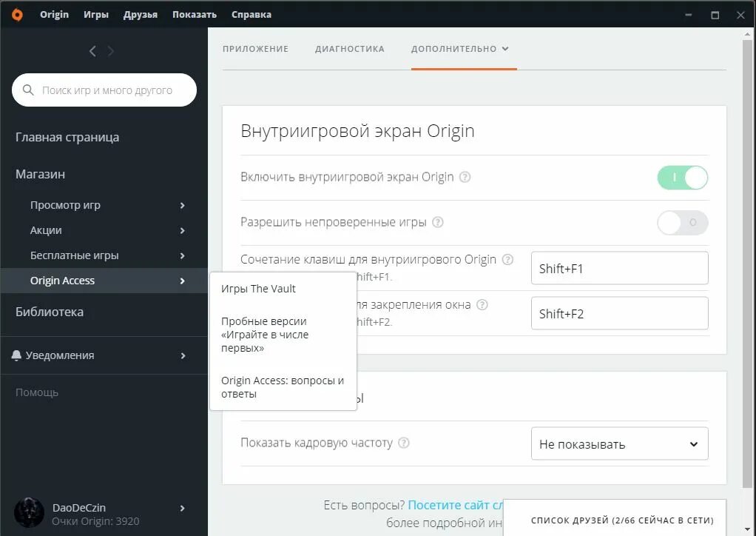Image resolution: width=756 pixels, height=536 pixels.
Task: Select Игры The Vault from flyout
Action: coord(258,289)
